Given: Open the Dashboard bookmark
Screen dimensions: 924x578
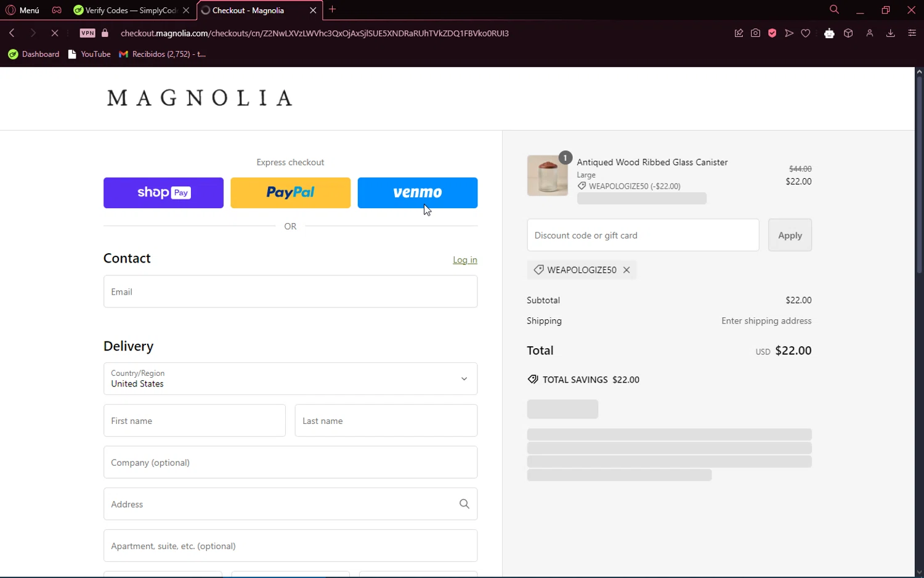Looking at the screenshot, I should (x=34, y=54).
